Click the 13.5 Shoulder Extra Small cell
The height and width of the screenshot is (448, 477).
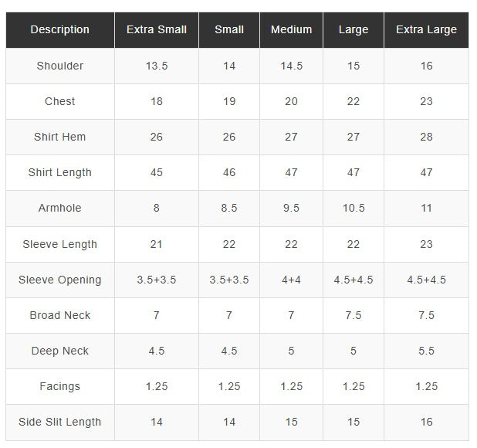[x=156, y=66]
